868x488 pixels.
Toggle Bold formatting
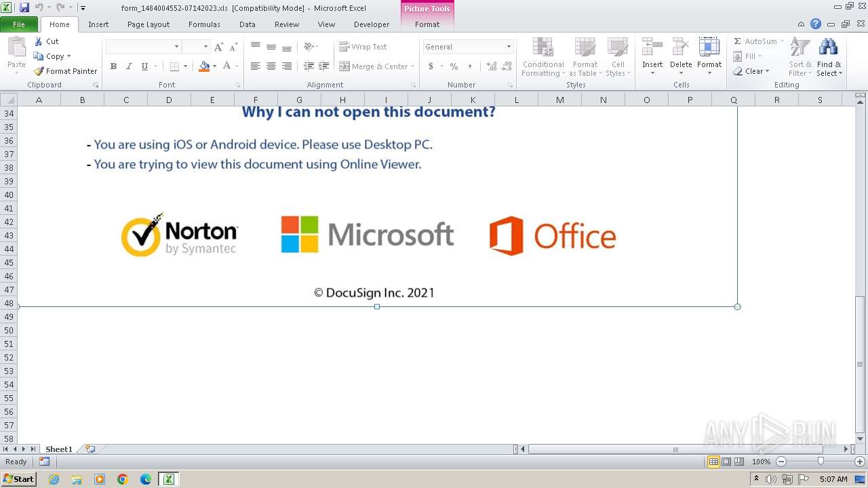[x=113, y=66]
